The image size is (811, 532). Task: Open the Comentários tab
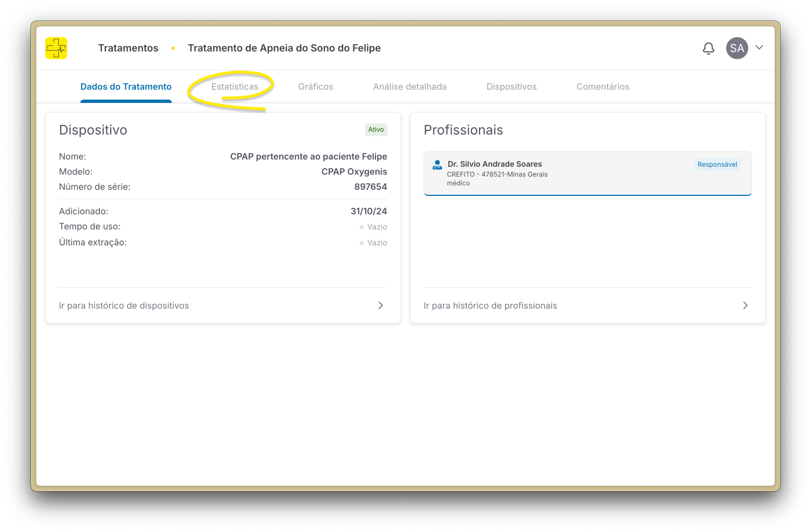point(602,87)
